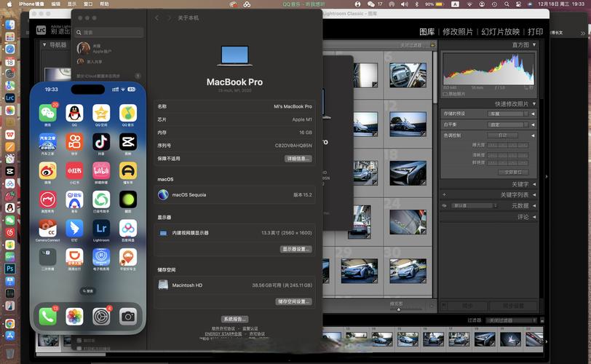Screen dimensions: 591x364
Task: Open the 白平衡 dropdown
Action: point(506,124)
